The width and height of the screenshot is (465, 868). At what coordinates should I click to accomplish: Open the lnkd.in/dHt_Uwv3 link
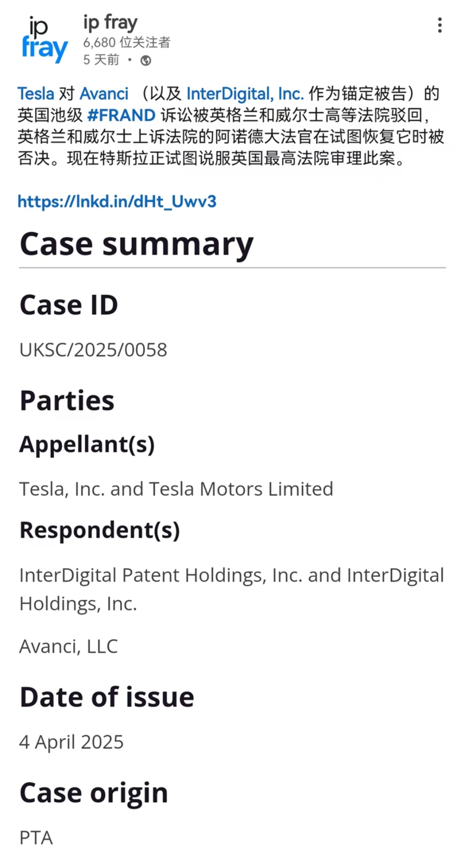tap(117, 201)
